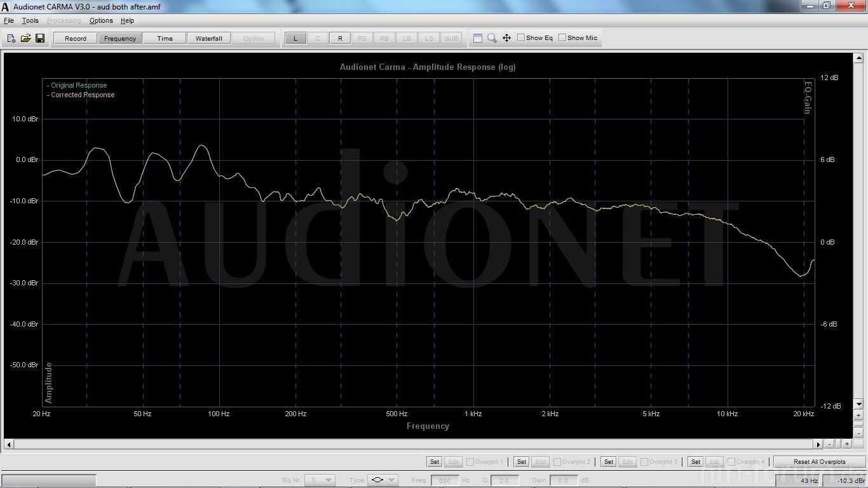Viewport: 868px width, 488px height.
Task: Click the vertical scrollbar down arrow
Action: (858, 404)
